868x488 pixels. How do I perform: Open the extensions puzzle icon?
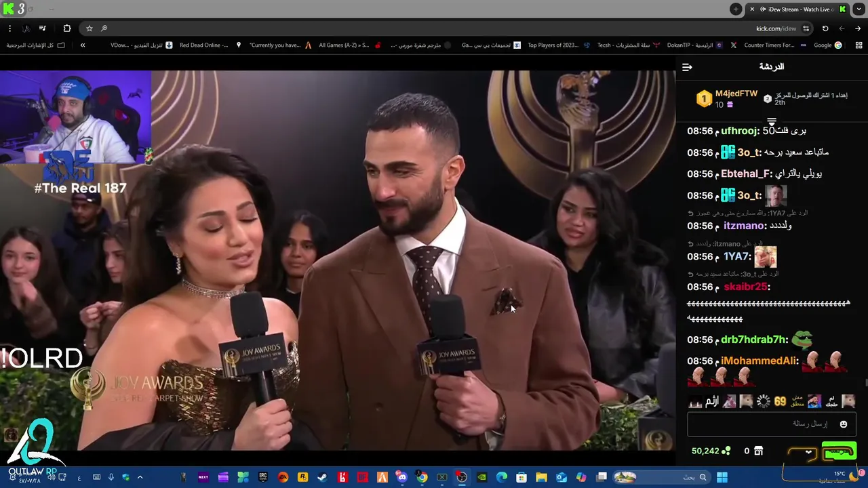66,28
